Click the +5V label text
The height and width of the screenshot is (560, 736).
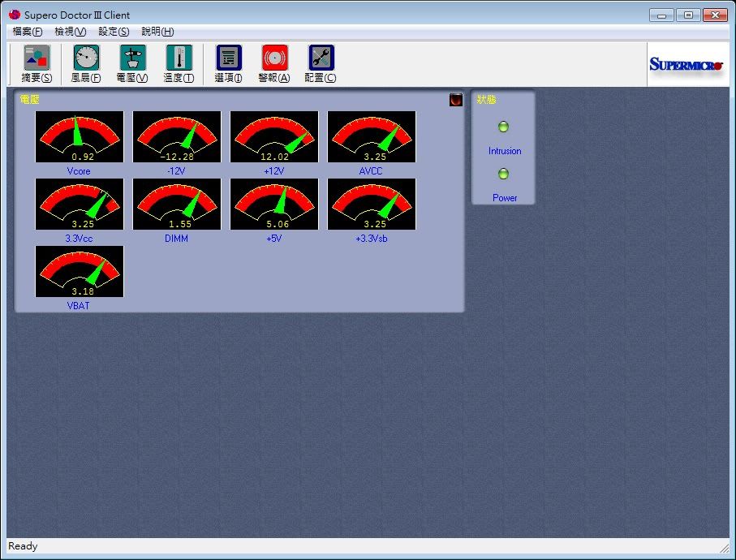(274, 239)
